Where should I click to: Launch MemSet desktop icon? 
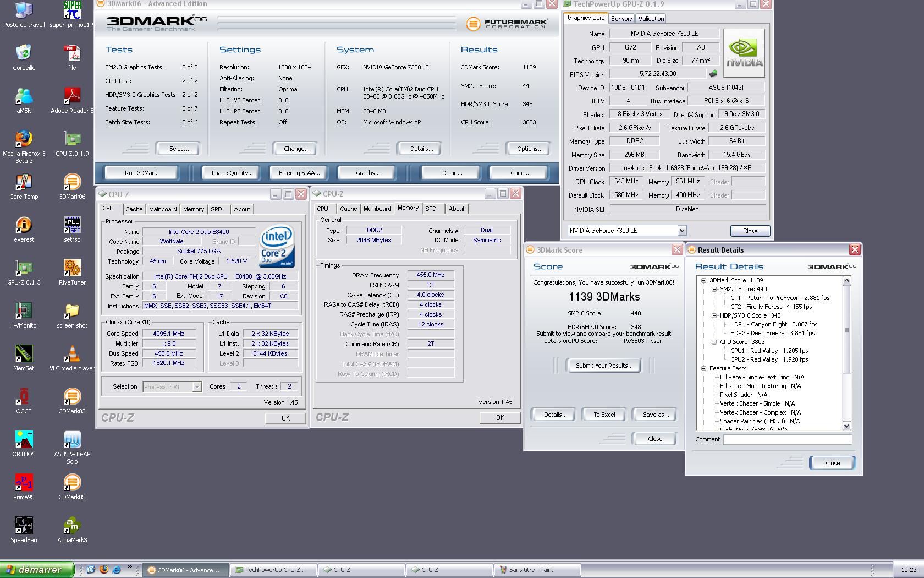click(24, 358)
